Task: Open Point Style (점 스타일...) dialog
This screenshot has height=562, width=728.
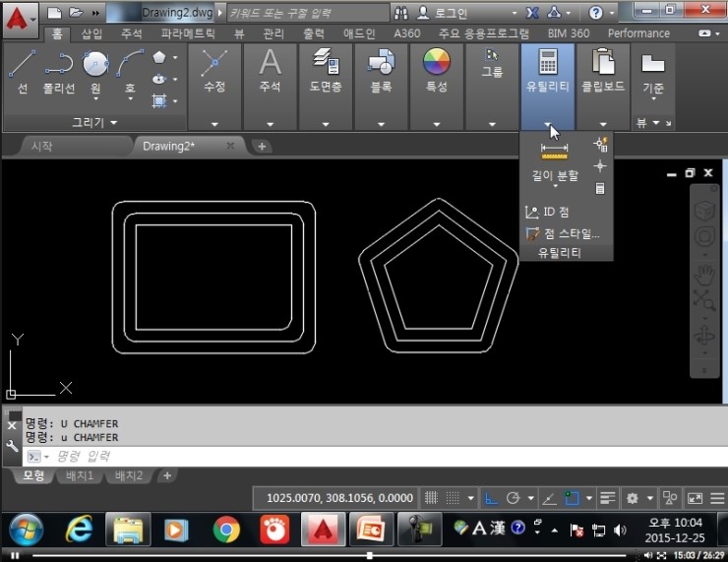Action: (563, 233)
